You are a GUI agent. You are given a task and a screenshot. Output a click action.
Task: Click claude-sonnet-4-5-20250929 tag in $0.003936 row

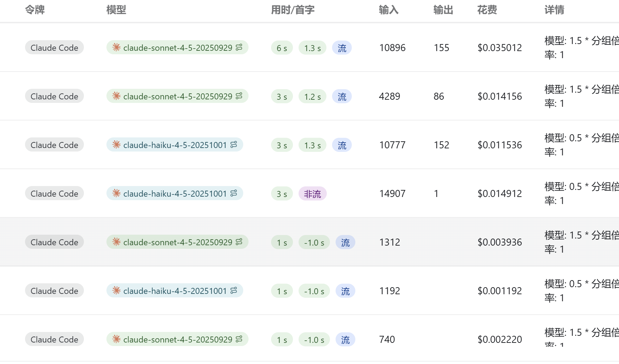point(177,242)
